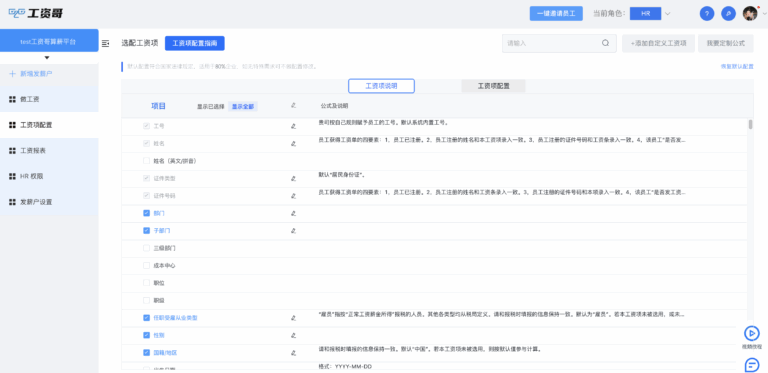Click the grid icon beside 做工资
This screenshot has width=768, height=373.
coord(12,99)
